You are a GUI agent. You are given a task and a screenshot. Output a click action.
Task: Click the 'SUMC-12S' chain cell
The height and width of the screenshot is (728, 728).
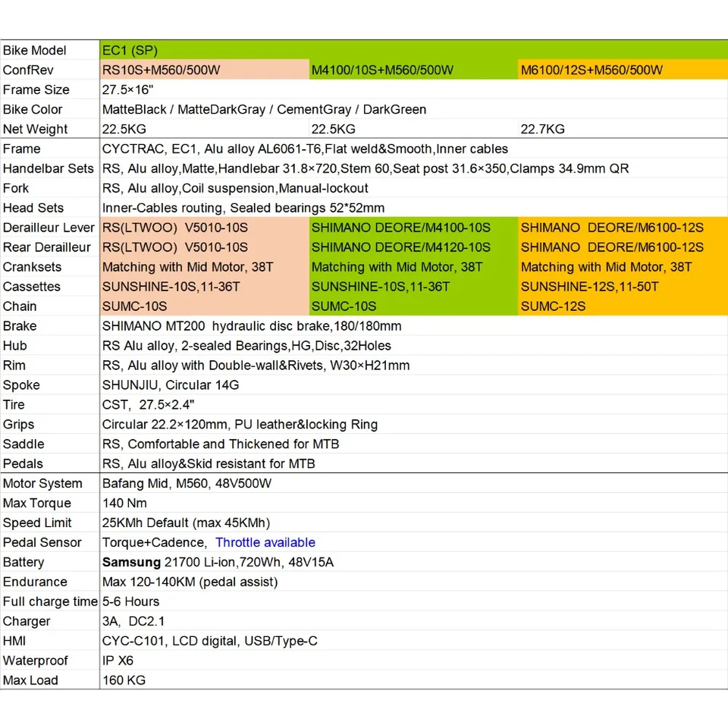[623, 306]
